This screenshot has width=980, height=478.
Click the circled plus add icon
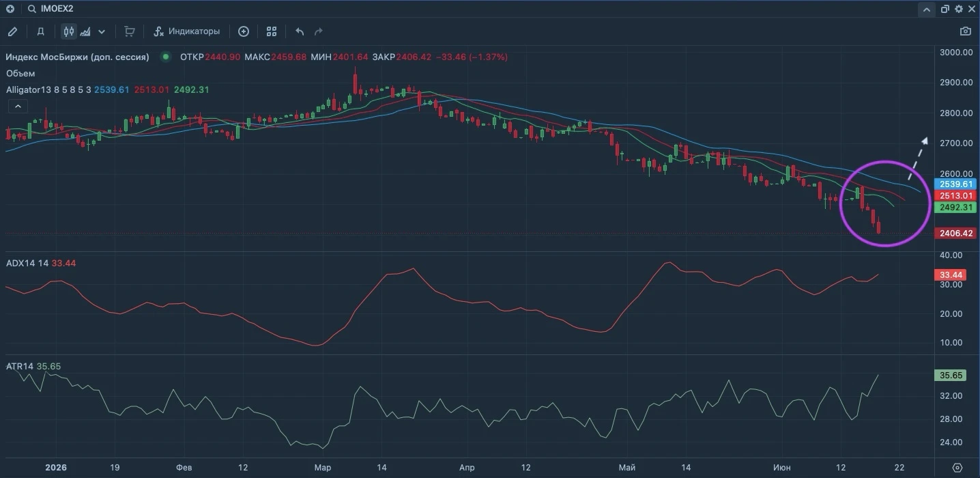click(244, 31)
